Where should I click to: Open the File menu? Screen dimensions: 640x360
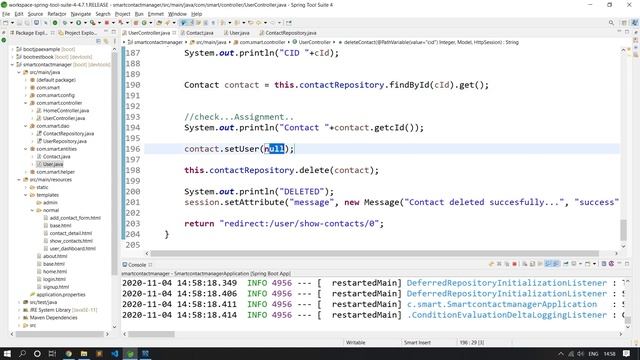[6, 14]
